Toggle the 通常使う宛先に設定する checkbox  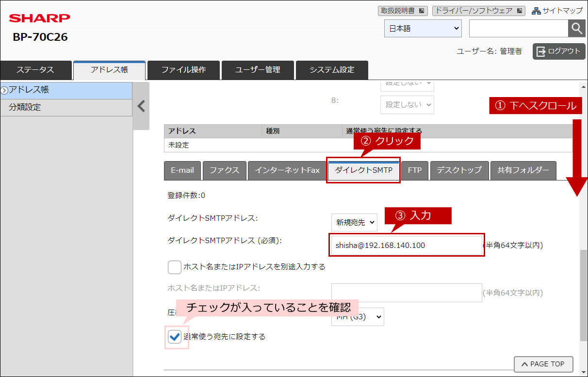pos(175,336)
